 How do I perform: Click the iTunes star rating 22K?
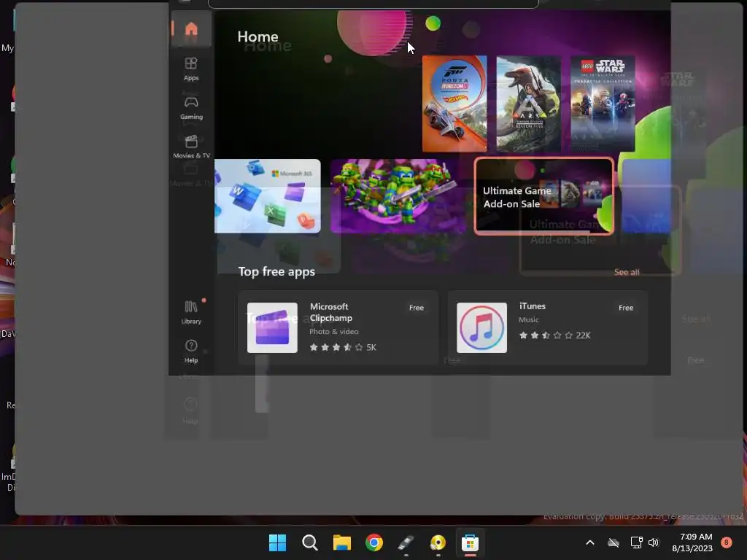[554, 335]
